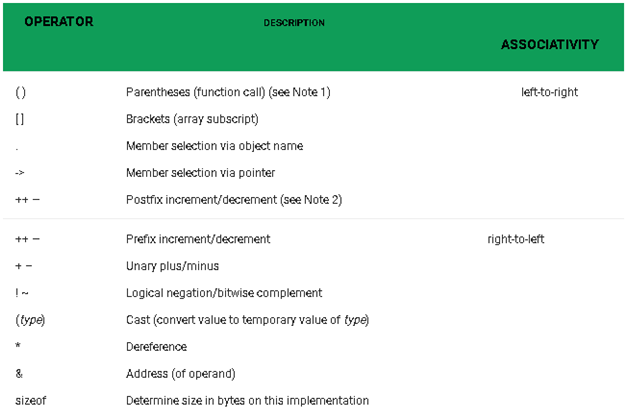This screenshot has height=412, width=628.
Task: Click 'Member selection via object name' text
Action: 214,146
